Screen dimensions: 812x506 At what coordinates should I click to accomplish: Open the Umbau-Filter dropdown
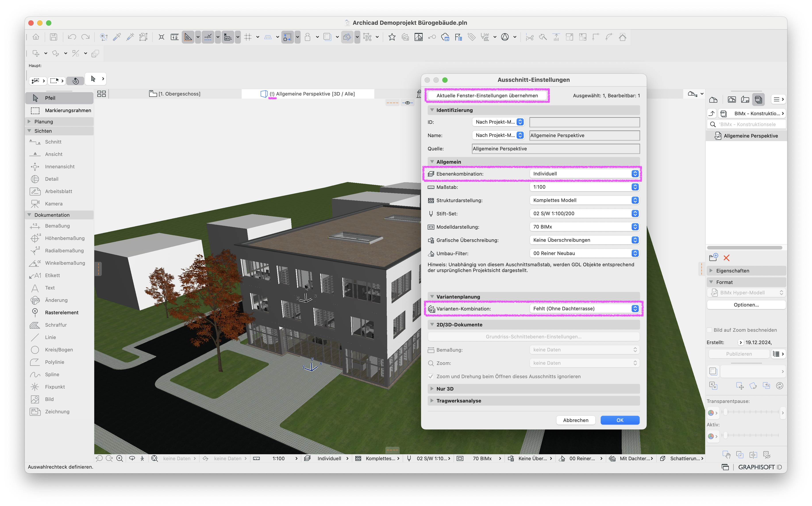click(x=584, y=253)
